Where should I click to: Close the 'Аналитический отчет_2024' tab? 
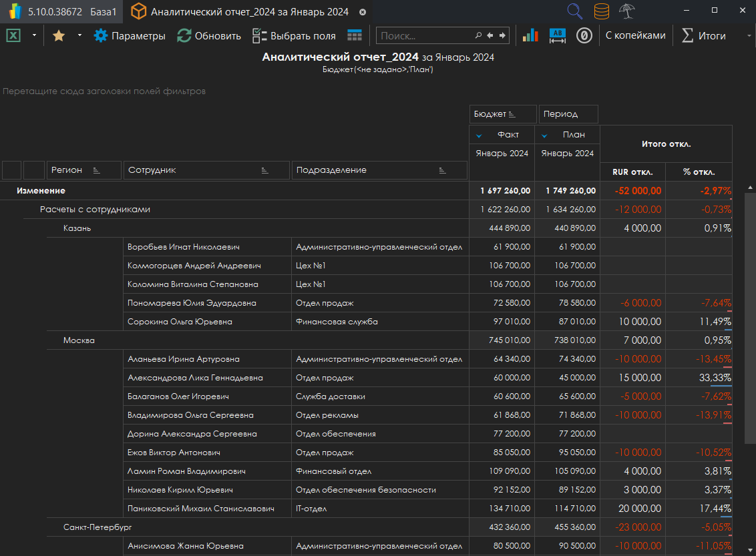pyautogui.click(x=363, y=12)
